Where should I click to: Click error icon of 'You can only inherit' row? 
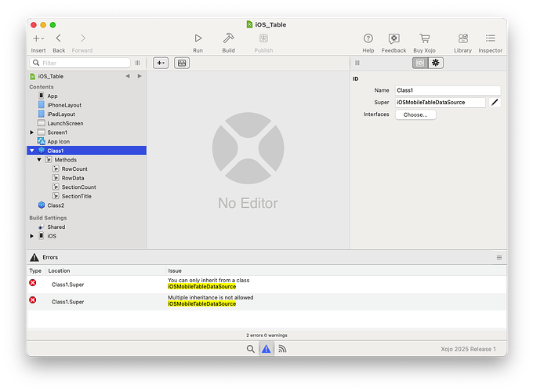[33, 282]
